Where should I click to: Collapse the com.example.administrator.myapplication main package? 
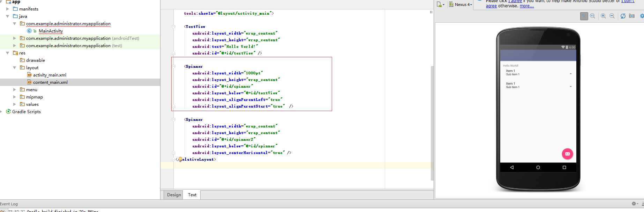tap(15, 24)
